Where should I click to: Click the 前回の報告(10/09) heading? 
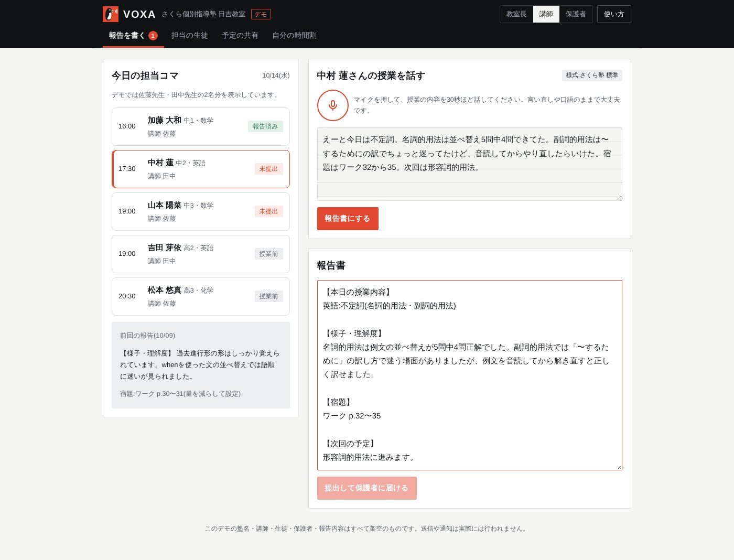pos(148,336)
